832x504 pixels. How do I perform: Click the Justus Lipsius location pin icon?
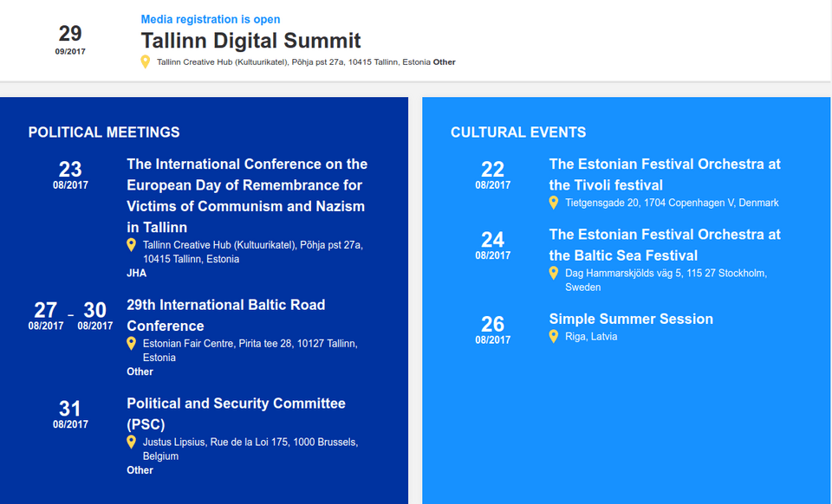(132, 443)
